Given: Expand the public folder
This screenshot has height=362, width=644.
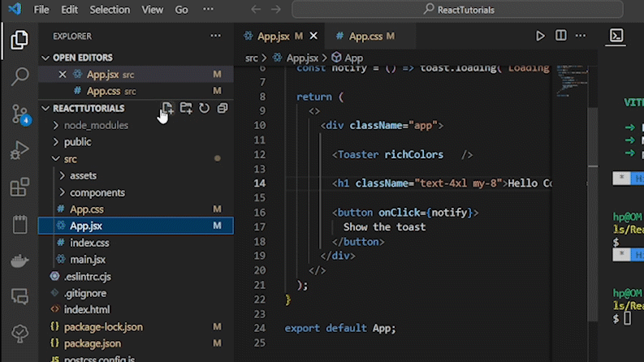Looking at the screenshot, I should click(x=56, y=142).
